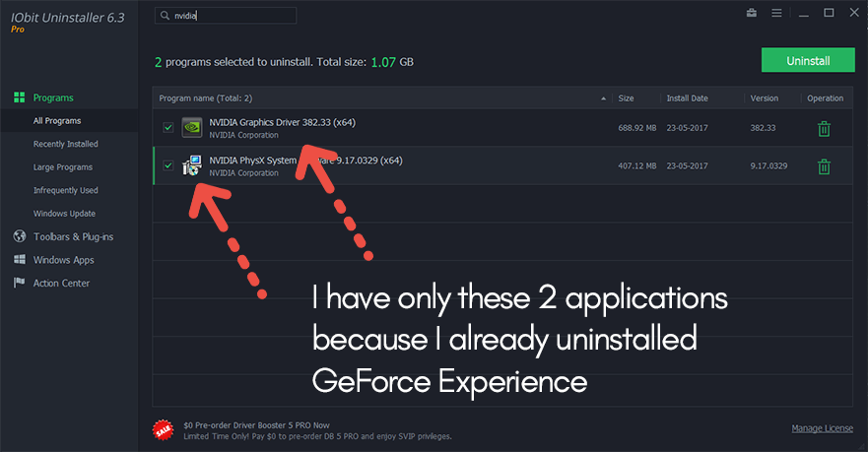
Task: Click the search magnifier icon
Action: pyautogui.click(x=165, y=16)
